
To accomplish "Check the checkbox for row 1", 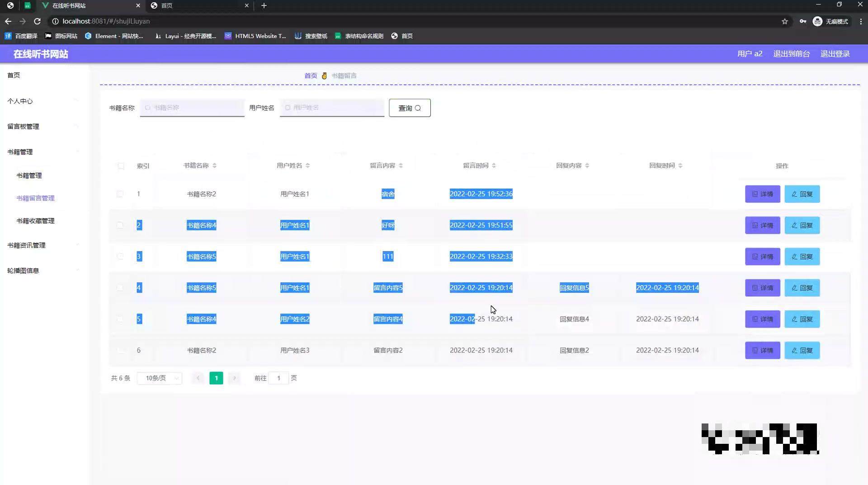I will pos(120,194).
